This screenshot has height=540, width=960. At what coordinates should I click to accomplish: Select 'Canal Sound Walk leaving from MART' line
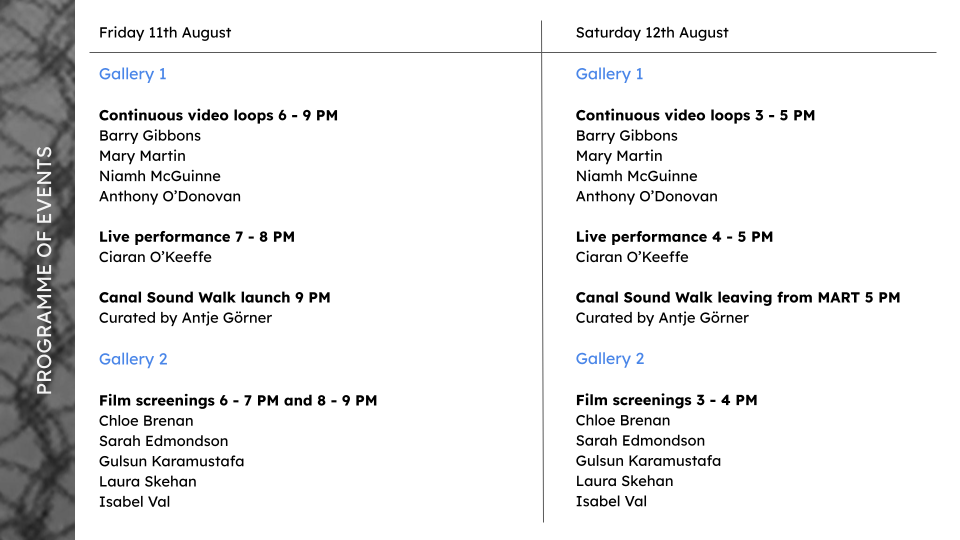click(x=738, y=297)
